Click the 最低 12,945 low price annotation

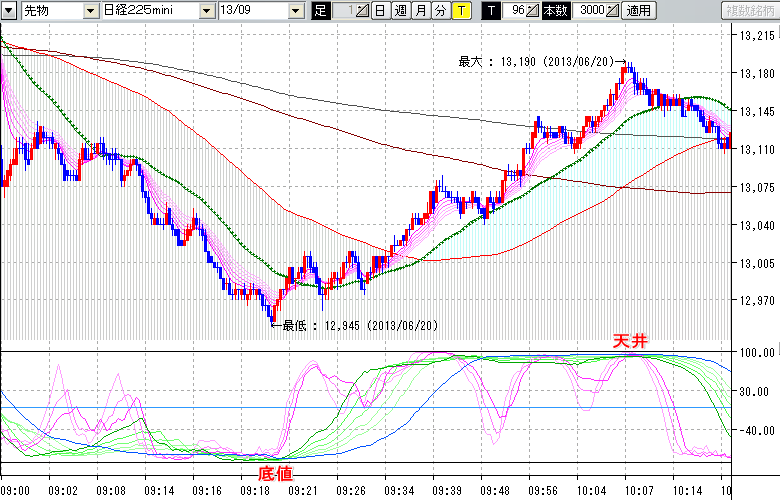coord(355,325)
